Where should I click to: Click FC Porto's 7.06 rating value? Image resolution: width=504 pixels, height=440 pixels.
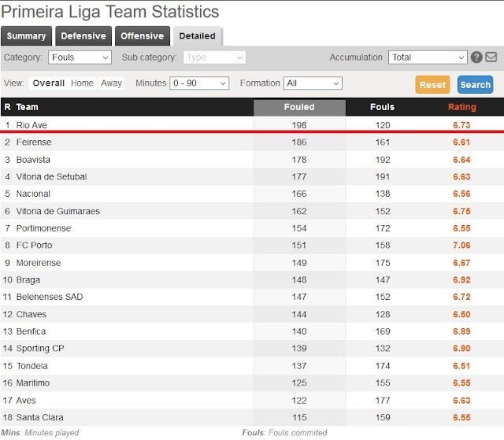coord(461,246)
